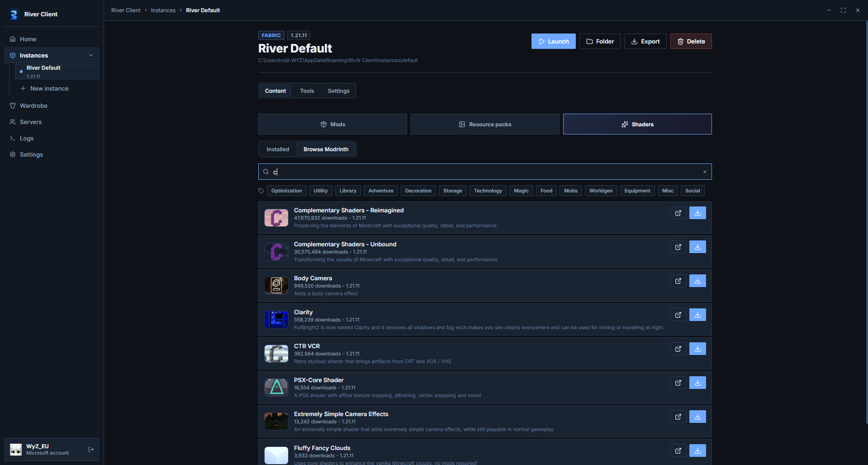Toggle the Storage filter tag
Screen dimensions: 868x465
(453, 191)
